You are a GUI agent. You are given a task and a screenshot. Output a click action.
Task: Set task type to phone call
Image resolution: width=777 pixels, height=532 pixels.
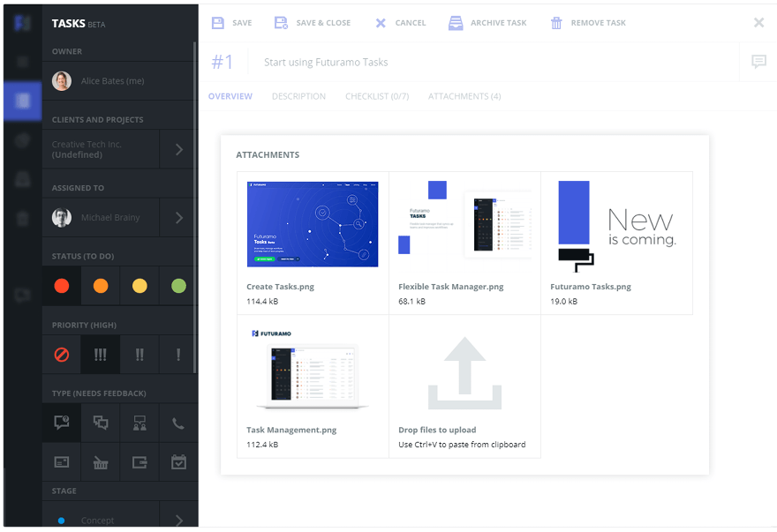click(x=178, y=423)
